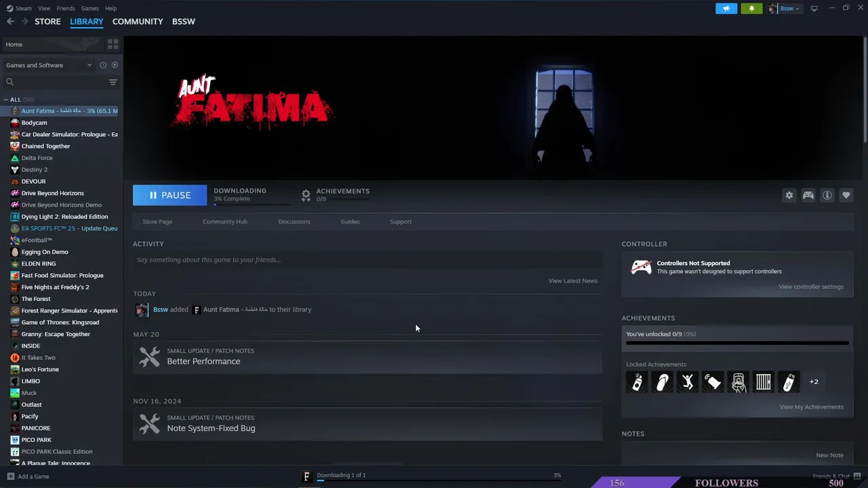The width and height of the screenshot is (868, 488).
Task: Open game settings gear icon
Action: (789, 195)
